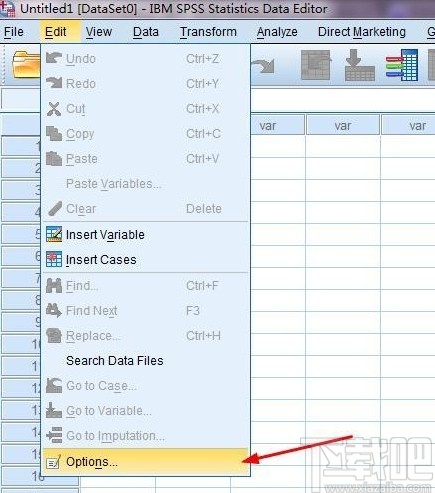Click the cell editor input field
The image size is (435, 493).
[343, 100]
